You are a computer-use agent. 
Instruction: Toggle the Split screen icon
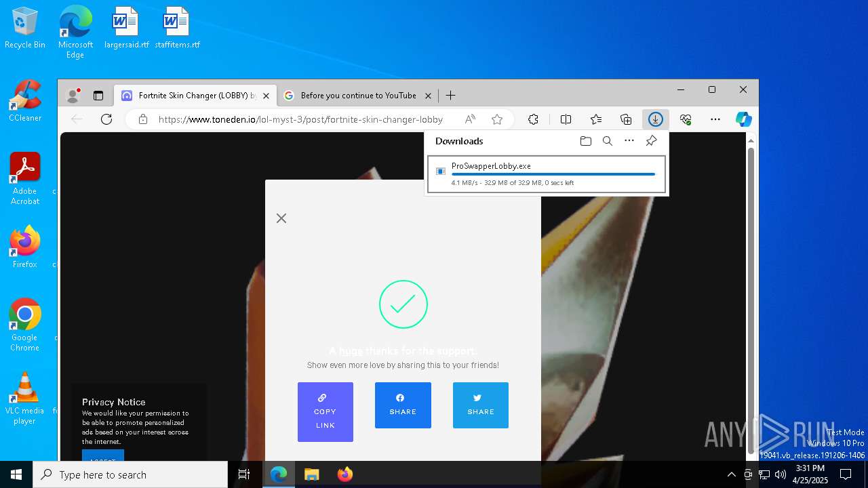(566, 119)
